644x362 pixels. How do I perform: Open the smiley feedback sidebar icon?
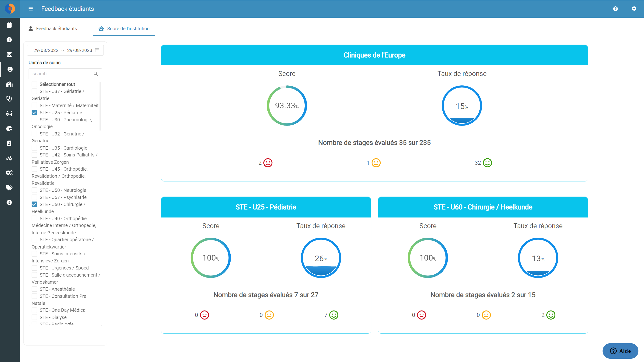[10, 69]
